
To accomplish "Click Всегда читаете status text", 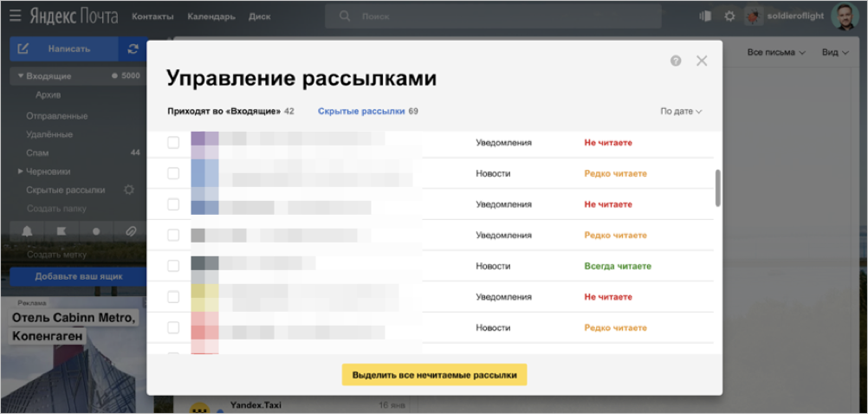I will pyautogui.click(x=618, y=266).
